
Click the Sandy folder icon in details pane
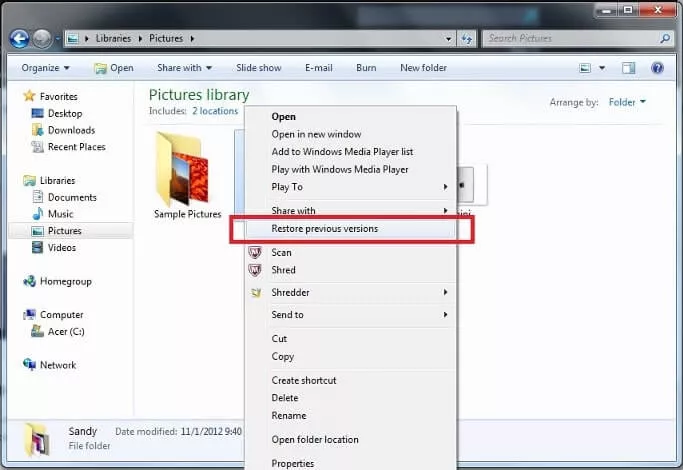point(37,439)
